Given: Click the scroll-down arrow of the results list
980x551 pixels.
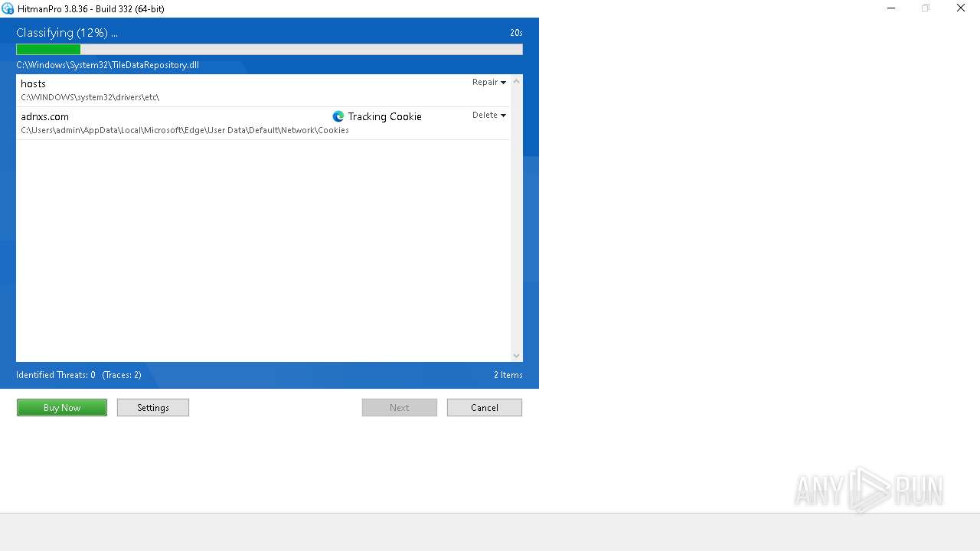Looking at the screenshot, I should (x=516, y=355).
